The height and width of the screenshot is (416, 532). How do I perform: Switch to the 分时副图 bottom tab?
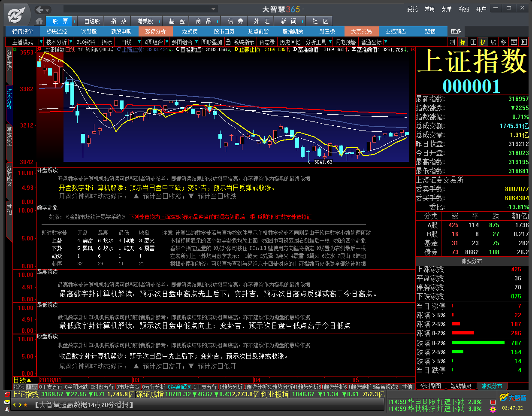[x=430, y=386]
